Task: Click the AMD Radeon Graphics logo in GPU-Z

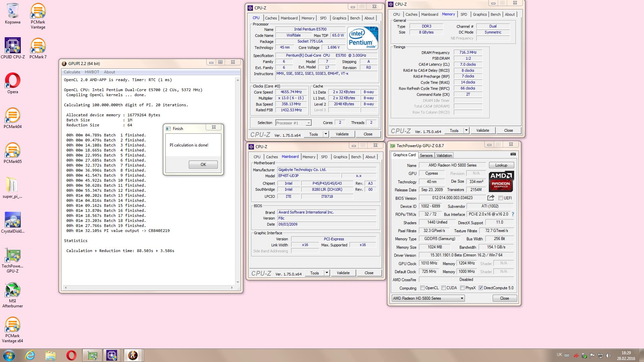Action: pos(501,182)
